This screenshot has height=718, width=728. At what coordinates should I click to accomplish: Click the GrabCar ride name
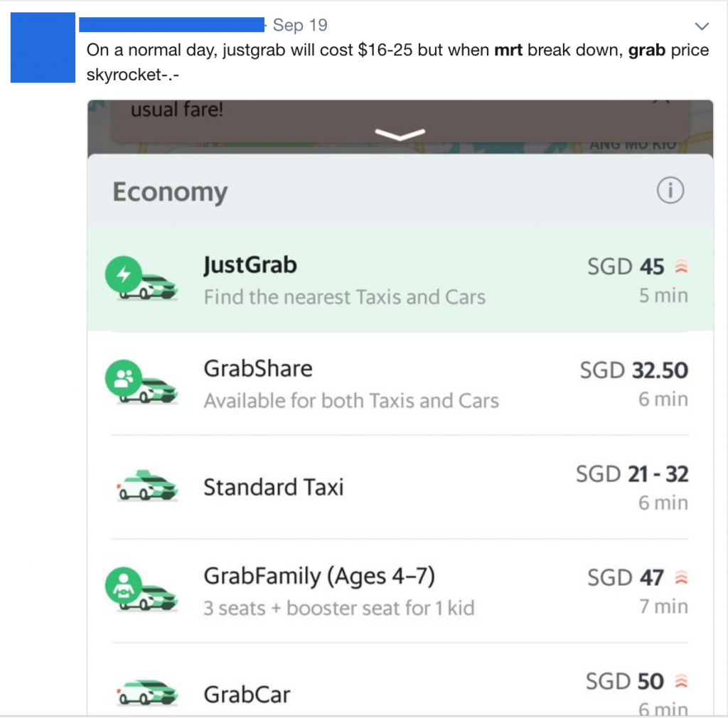coord(247,695)
